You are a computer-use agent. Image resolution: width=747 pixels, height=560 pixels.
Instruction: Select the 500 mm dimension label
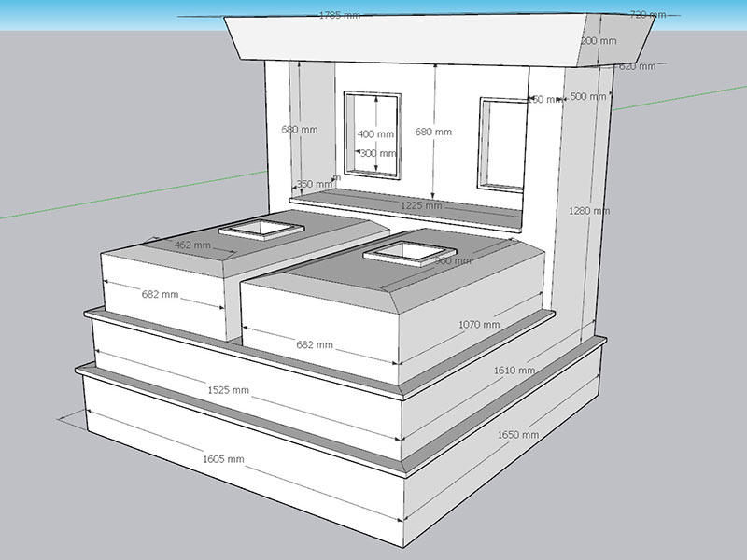click(588, 97)
